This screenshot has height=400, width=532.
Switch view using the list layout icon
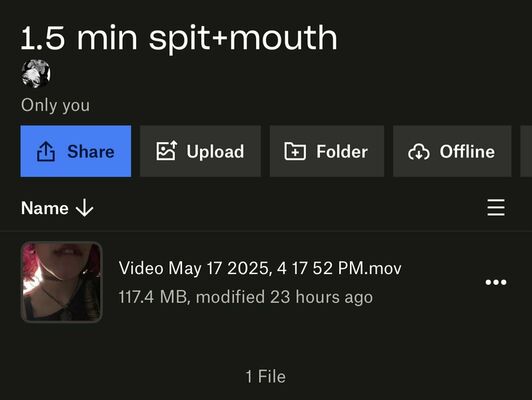point(496,208)
